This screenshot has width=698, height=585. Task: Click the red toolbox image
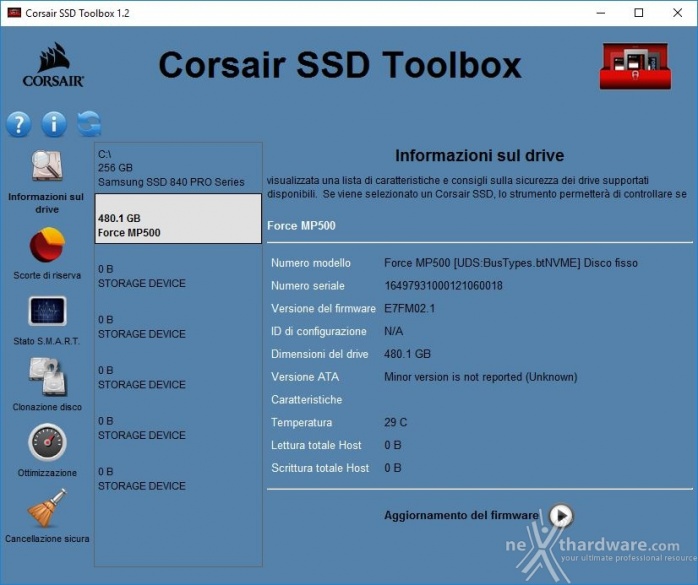pyautogui.click(x=635, y=66)
